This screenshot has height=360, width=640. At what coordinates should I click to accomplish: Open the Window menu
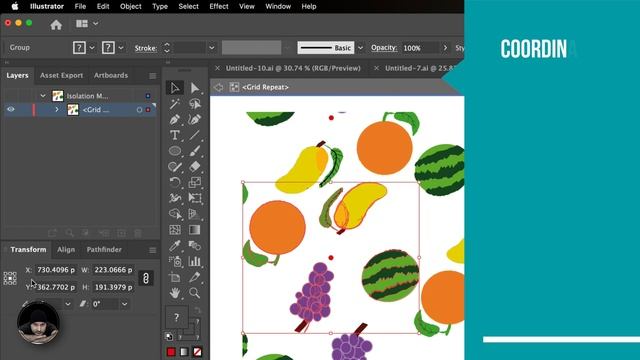278,7
